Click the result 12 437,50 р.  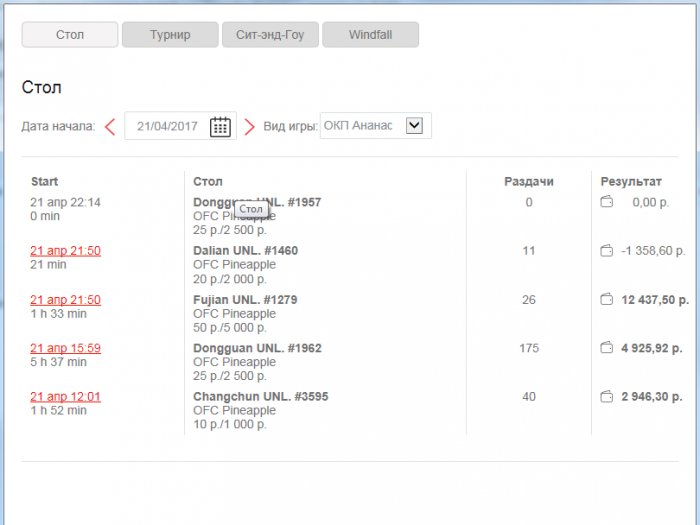[655, 300]
